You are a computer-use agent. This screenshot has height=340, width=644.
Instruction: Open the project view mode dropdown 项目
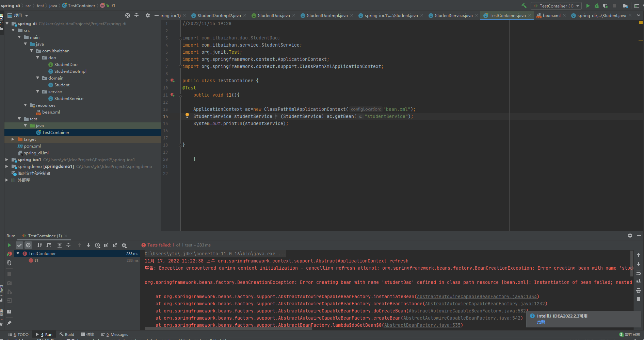(x=18, y=15)
